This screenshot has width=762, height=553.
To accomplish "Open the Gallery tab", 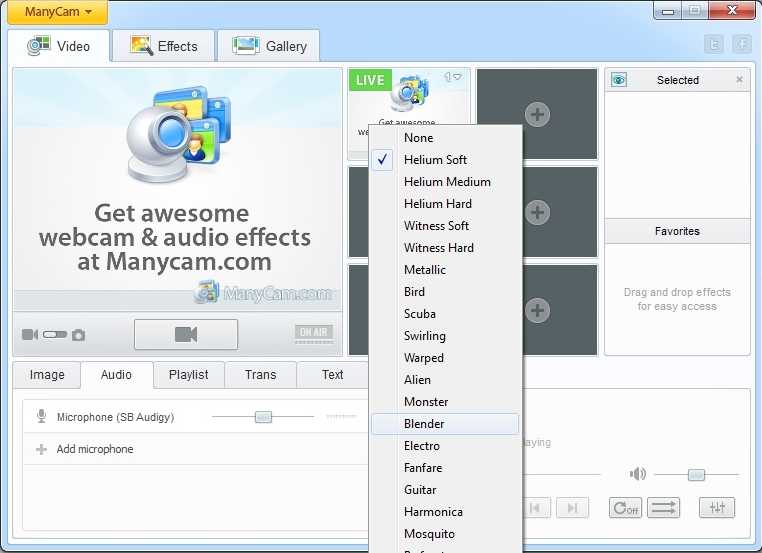I will pyautogui.click(x=269, y=46).
